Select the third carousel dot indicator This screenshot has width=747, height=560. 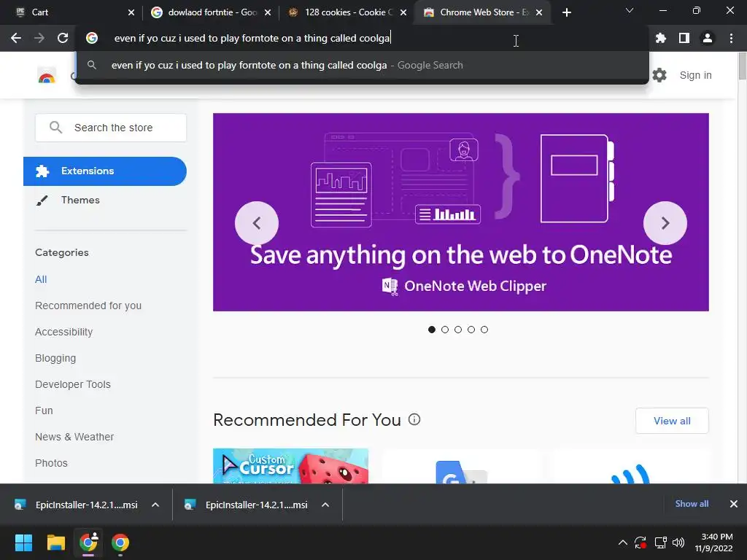(458, 330)
